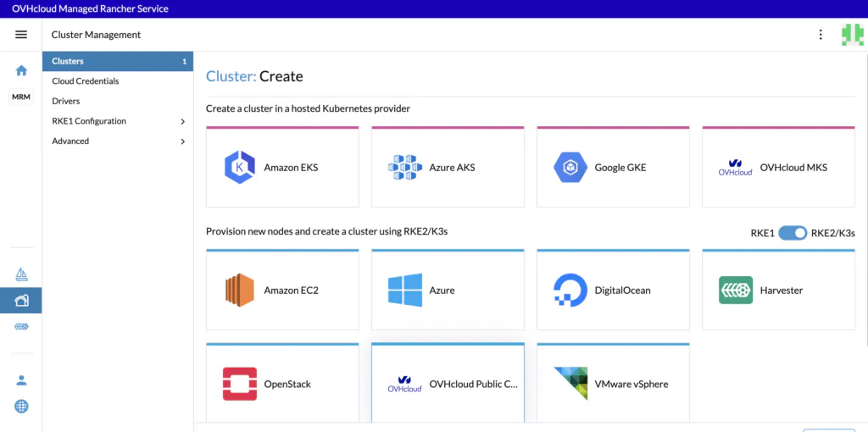Choose the OpenStack label

tap(287, 384)
